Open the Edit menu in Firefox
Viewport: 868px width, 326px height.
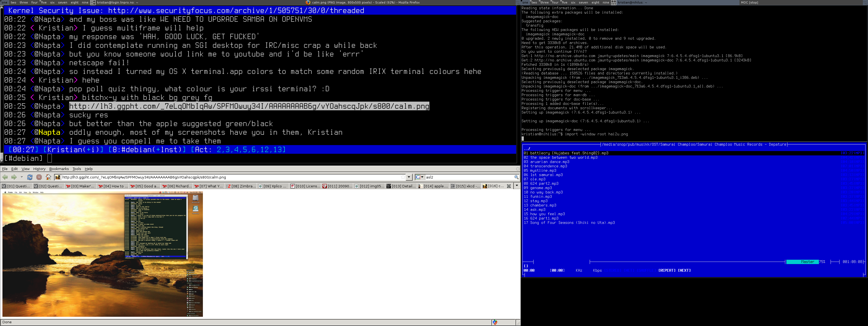click(x=14, y=169)
